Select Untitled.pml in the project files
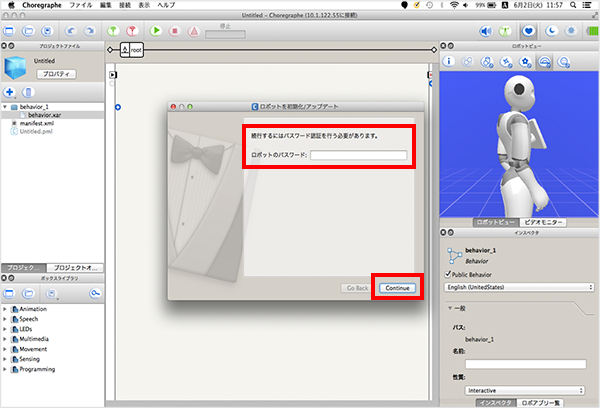The width and height of the screenshot is (600, 408). pyautogui.click(x=36, y=131)
